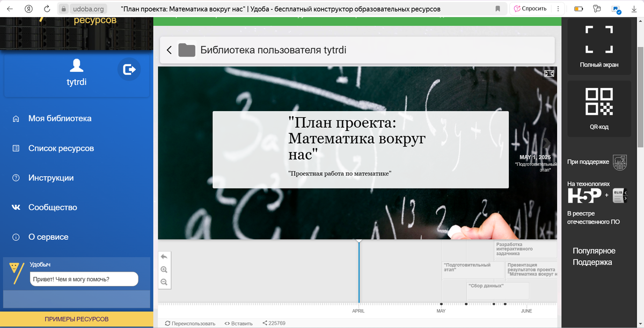644x328 pixels.
Task: Click subtitle "Проектная работа по математике"
Action: click(x=340, y=173)
